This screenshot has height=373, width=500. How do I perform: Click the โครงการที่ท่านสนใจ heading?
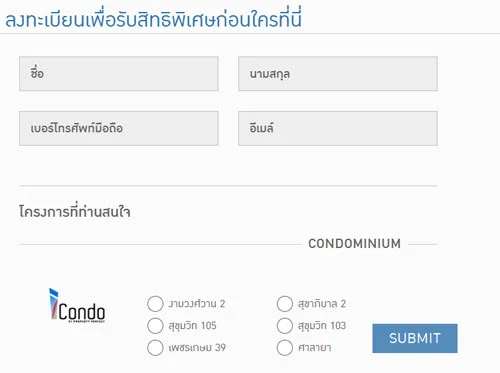tap(75, 212)
